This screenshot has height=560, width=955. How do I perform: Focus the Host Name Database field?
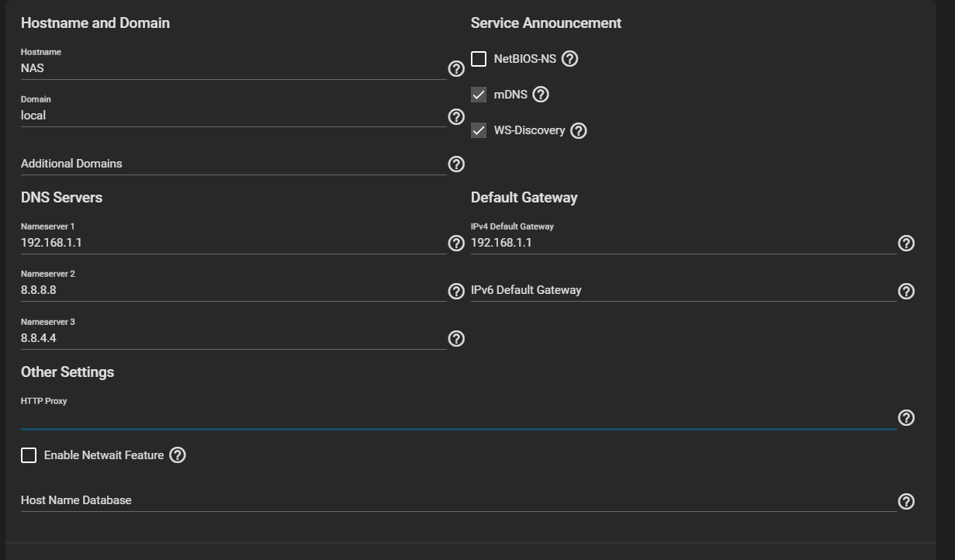pos(458,500)
